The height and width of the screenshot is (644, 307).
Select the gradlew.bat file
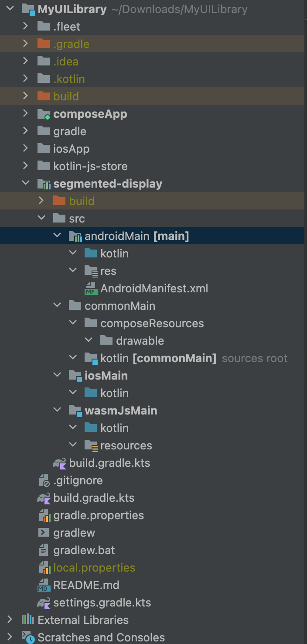click(84, 550)
